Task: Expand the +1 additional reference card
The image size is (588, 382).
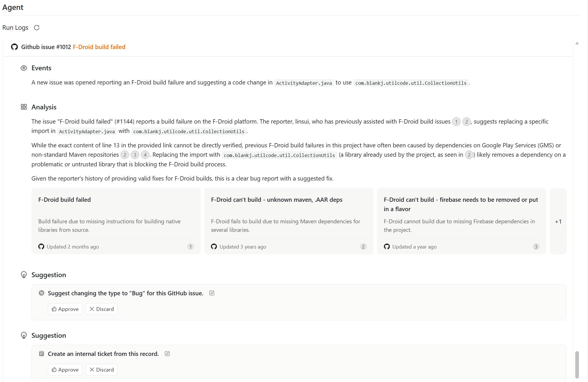Action: pyautogui.click(x=558, y=221)
